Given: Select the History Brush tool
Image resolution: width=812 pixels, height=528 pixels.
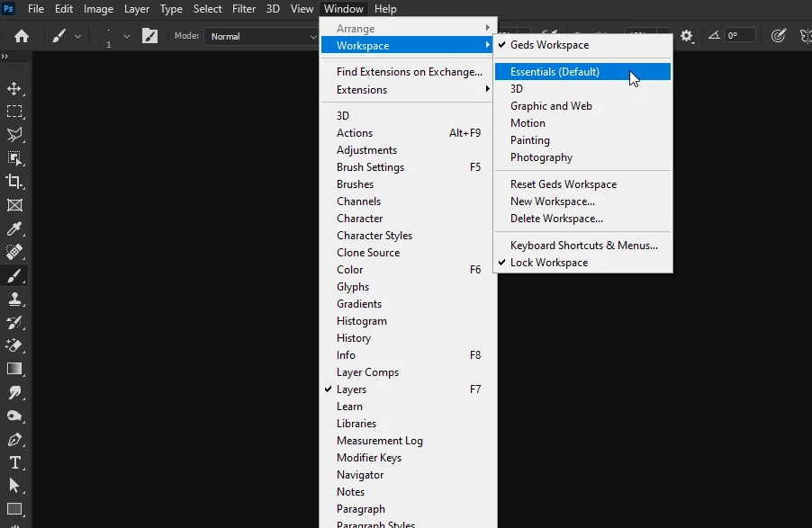Looking at the screenshot, I should (14, 322).
